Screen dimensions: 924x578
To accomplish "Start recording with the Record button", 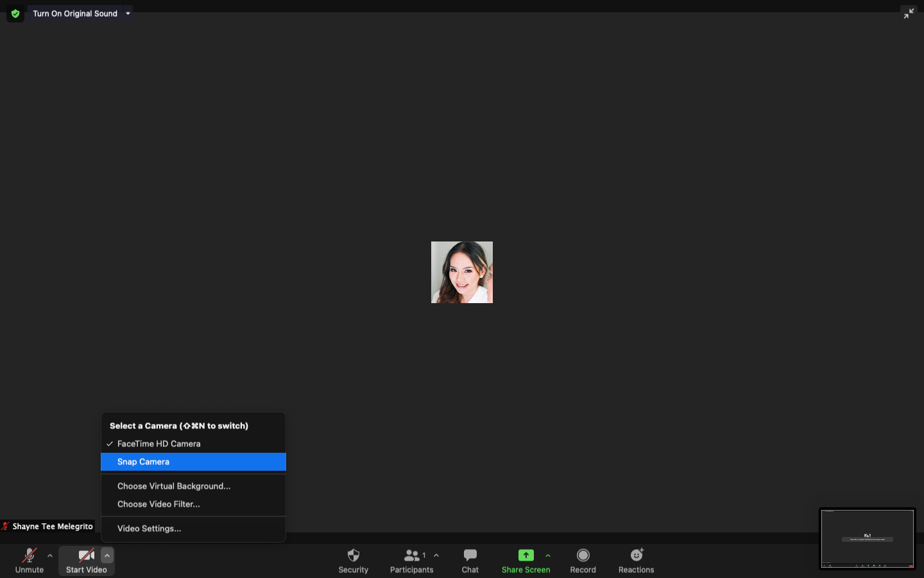I will [x=583, y=561].
